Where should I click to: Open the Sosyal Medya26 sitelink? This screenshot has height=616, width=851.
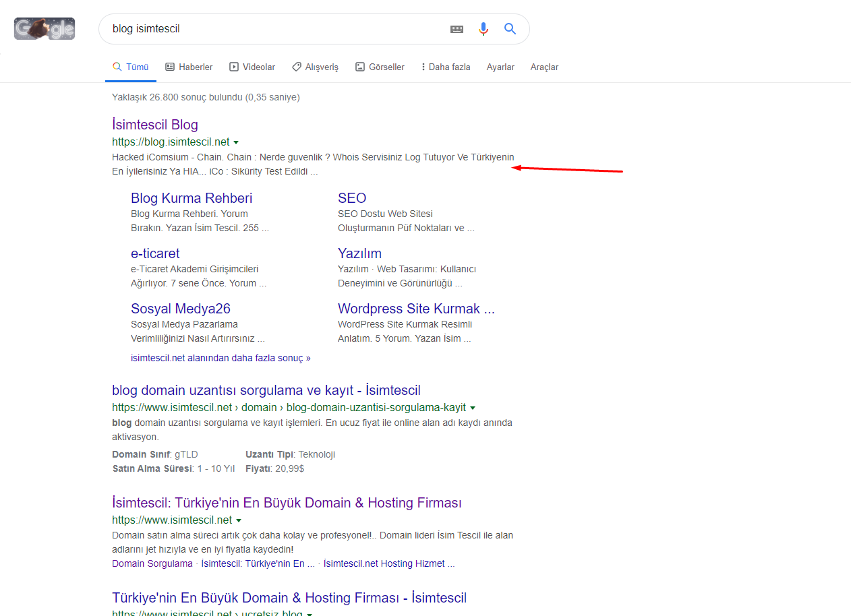[x=181, y=309]
